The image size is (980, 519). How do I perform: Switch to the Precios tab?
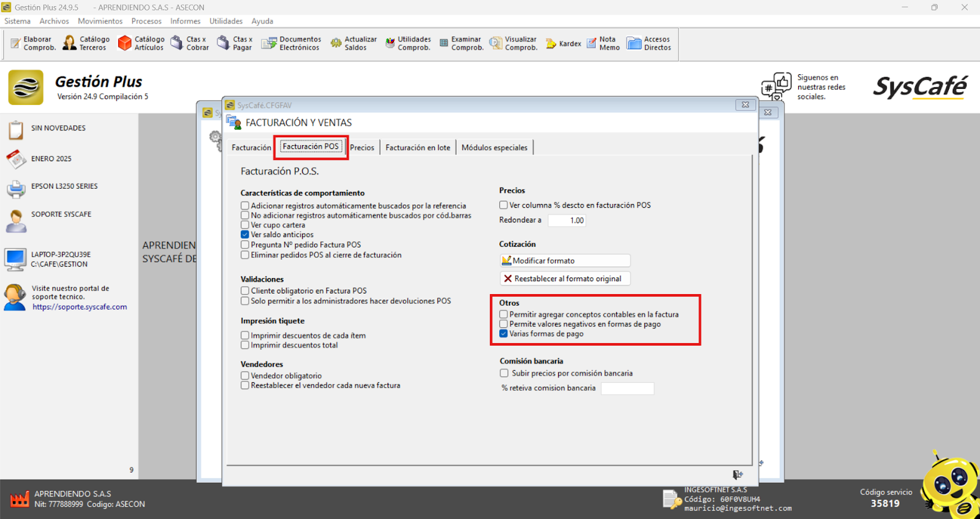362,148
